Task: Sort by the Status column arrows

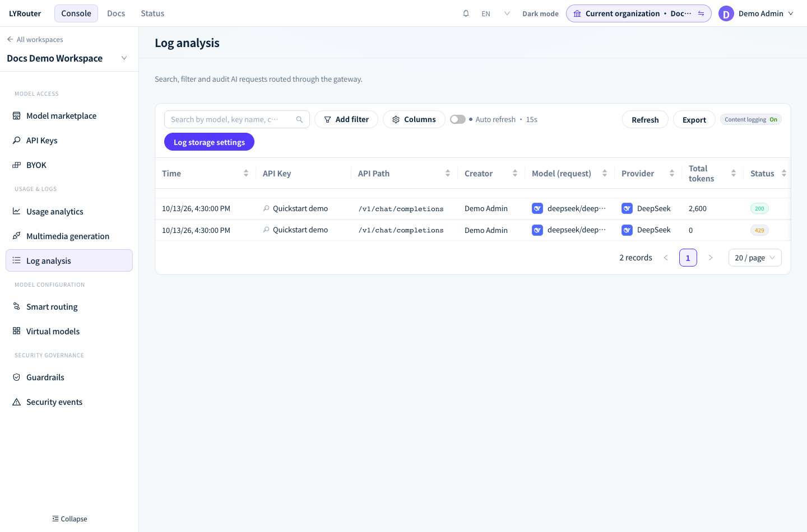Action: [x=784, y=174]
